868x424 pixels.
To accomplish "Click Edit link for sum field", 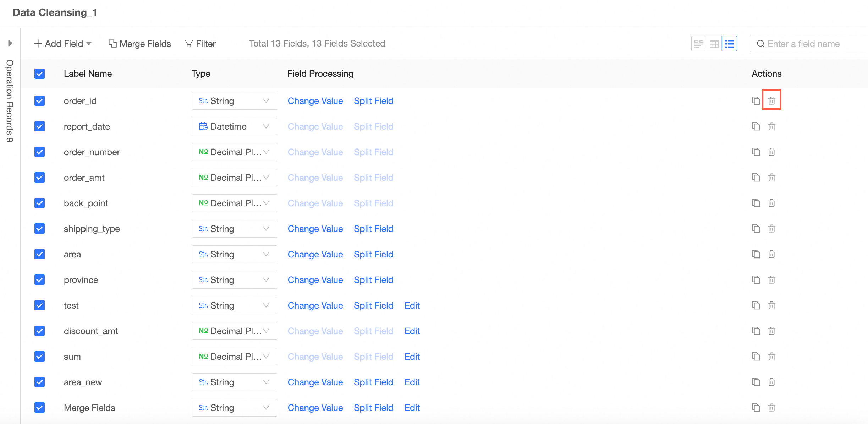I will (412, 357).
